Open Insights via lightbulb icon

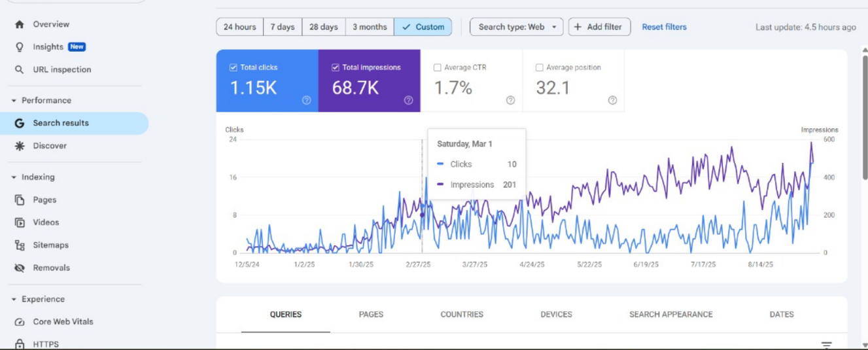click(20, 47)
